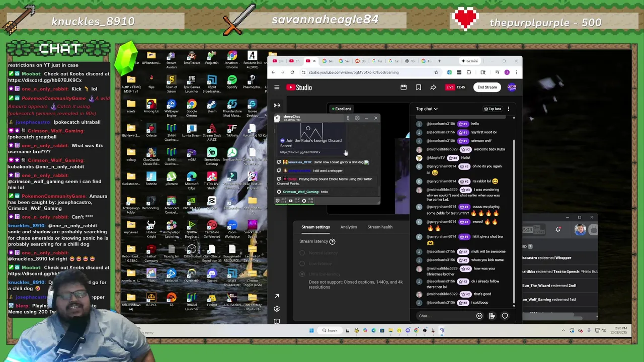Click the kuba channel avatar in Studio
The image size is (644, 362).
click(512, 87)
